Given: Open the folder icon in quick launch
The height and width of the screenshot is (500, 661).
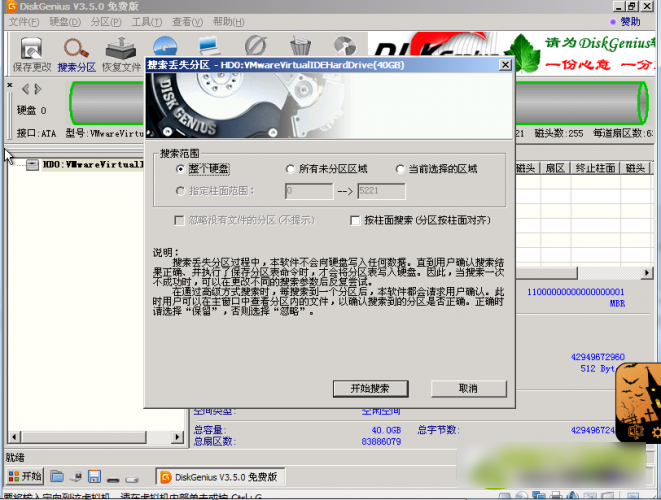Looking at the screenshot, I should 57,477.
